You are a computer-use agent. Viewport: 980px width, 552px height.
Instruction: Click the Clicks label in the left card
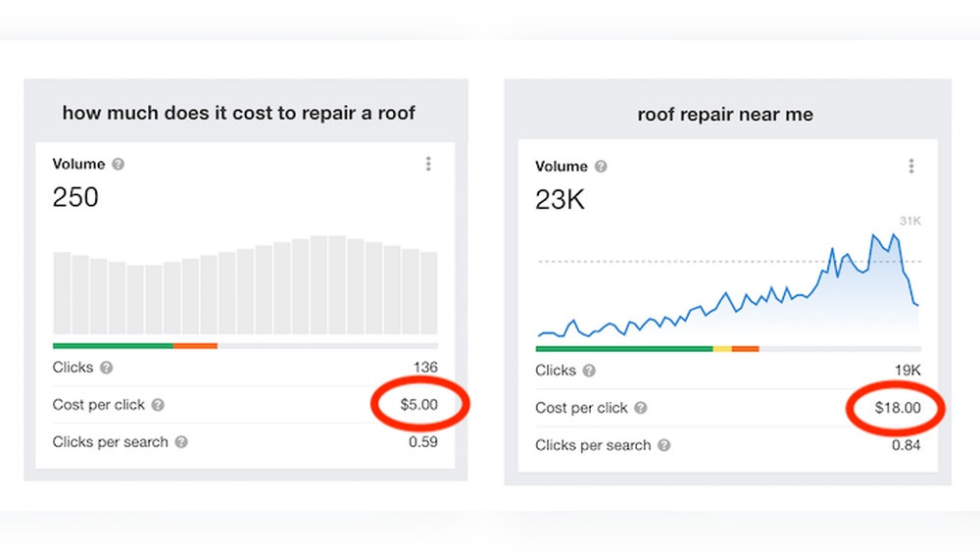tap(73, 368)
